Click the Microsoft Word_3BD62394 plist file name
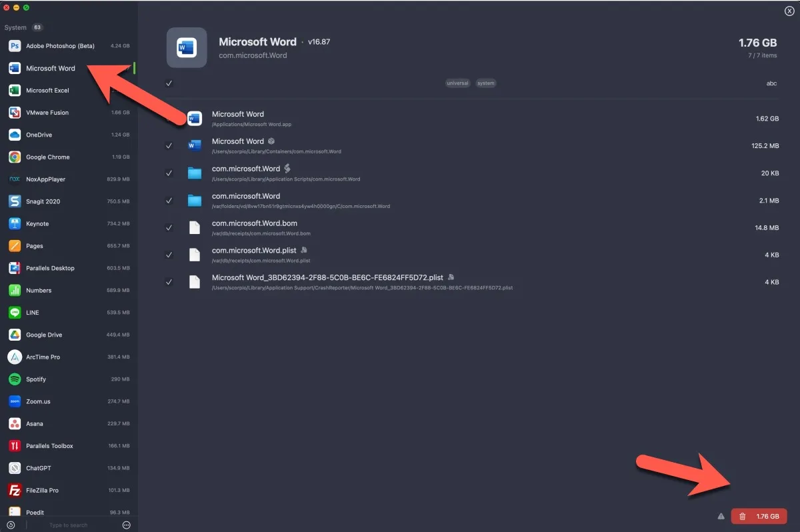 tap(328, 277)
